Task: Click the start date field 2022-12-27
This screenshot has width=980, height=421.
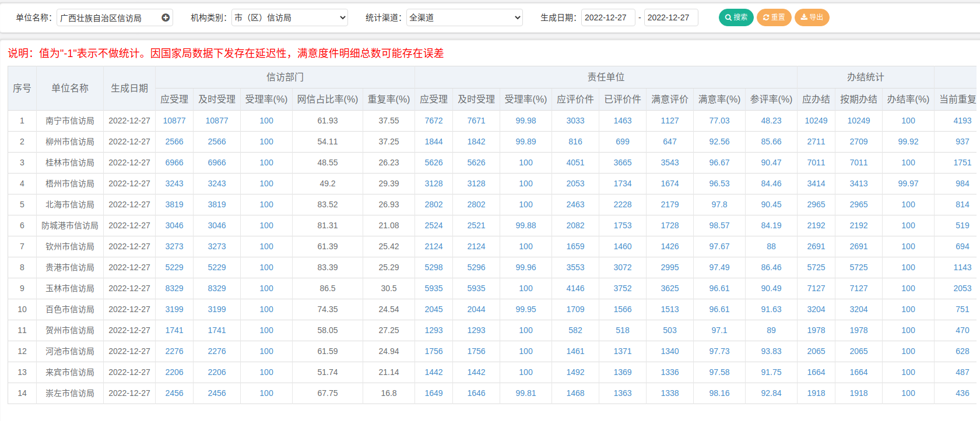Action: pyautogui.click(x=608, y=17)
